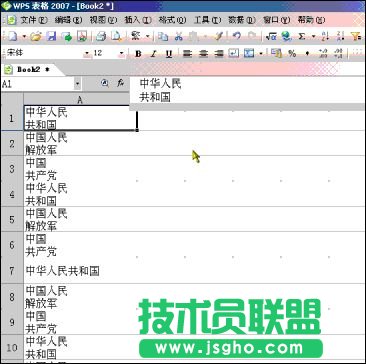Click the Redo arrow icon
This screenshot has height=364, width=366.
(x=252, y=36)
